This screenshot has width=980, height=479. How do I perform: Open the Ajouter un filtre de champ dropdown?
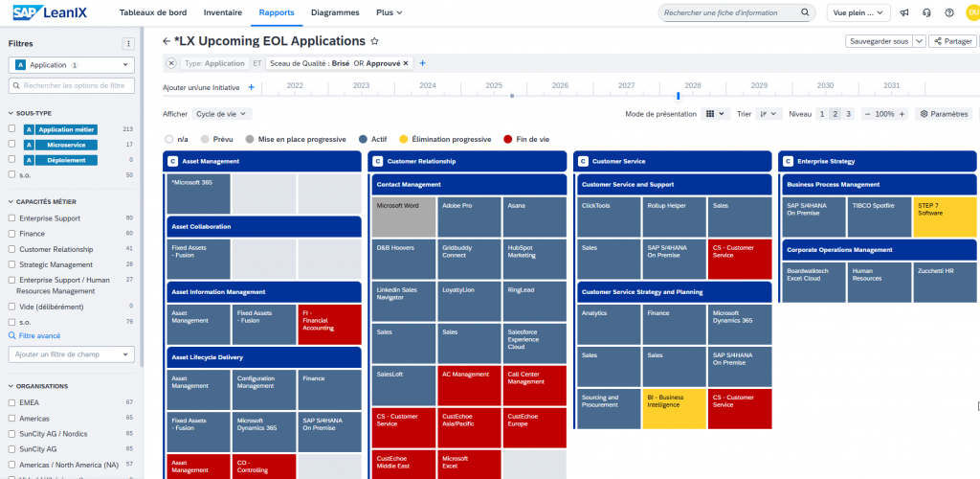(x=71, y=354)
